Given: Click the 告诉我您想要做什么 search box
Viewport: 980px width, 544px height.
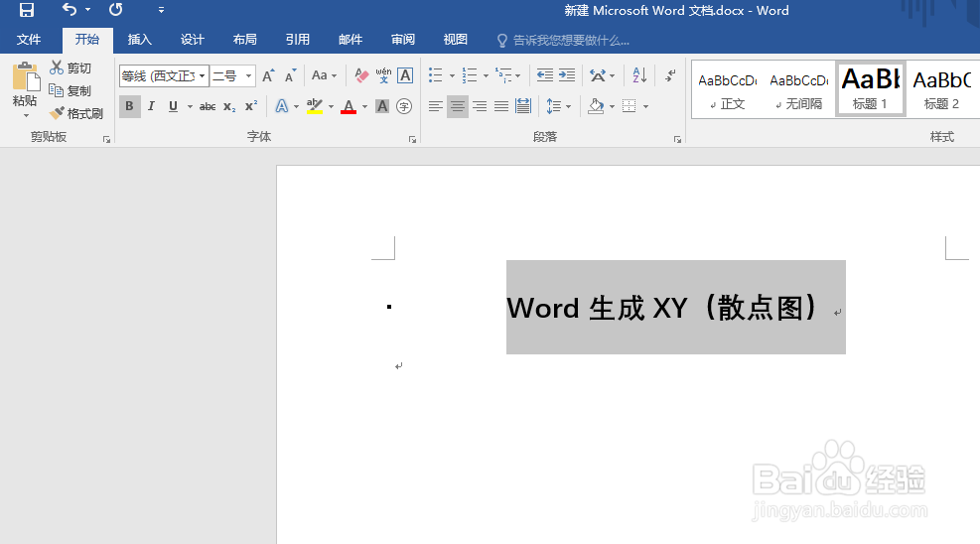Looking at the screenshot, I should coord(564,41).
